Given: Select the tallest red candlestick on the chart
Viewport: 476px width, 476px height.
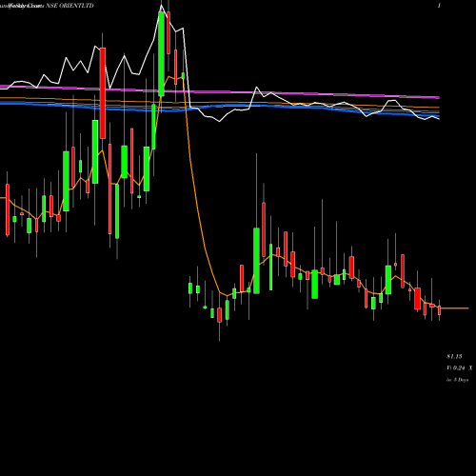Looking at the screenshot, I should tap(103, 93).
